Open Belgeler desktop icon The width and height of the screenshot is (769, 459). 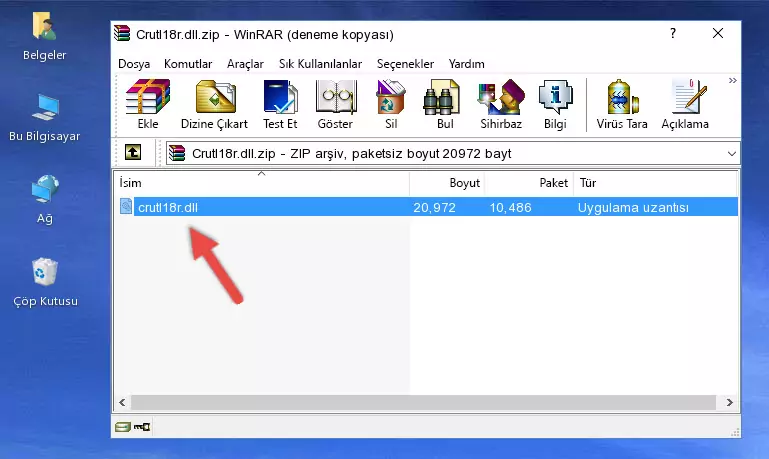pos(45,36)
